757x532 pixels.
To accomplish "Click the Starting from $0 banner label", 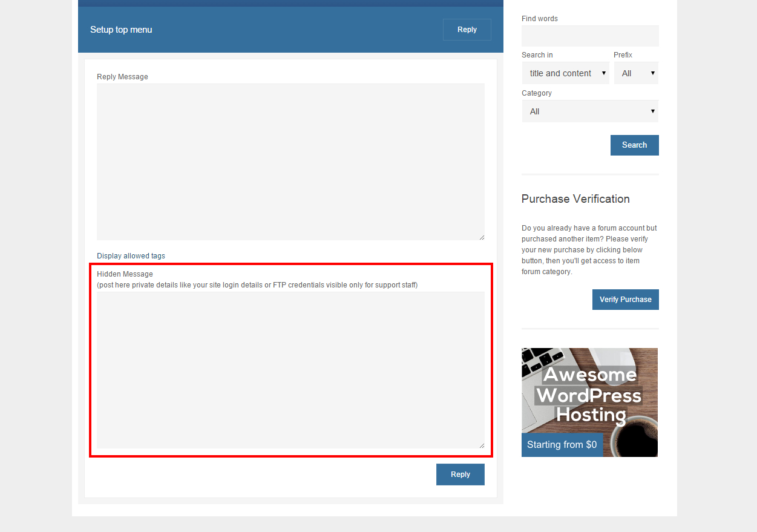I will (x=562, y=445).
